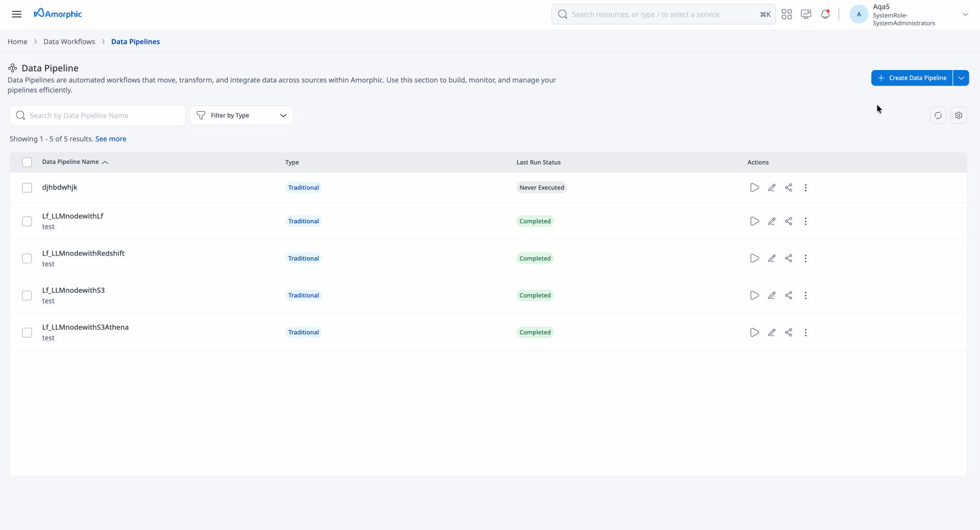The height and width of the screenshot is (530, 980).
Task: Open more options for Lf_LLMnodewithS3Athena
Action: pos(805,332)
